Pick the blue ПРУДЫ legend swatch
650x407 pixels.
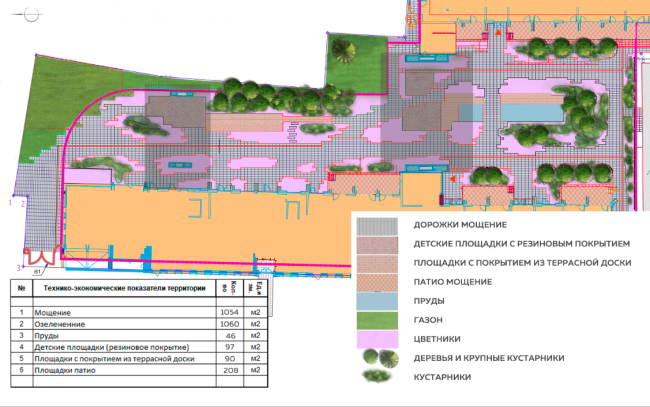(380, 301)
